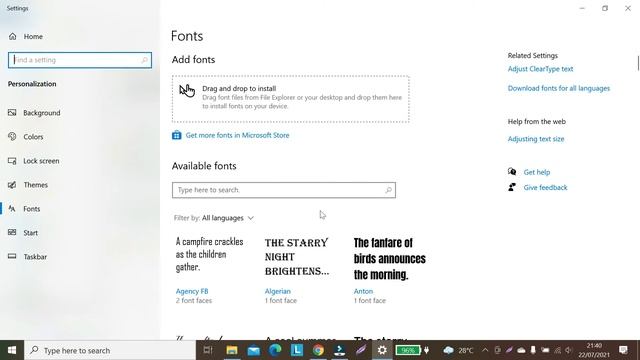Open the Windows Start menu
This screenshot has width=640, height=360.
(x=12, y=350)
